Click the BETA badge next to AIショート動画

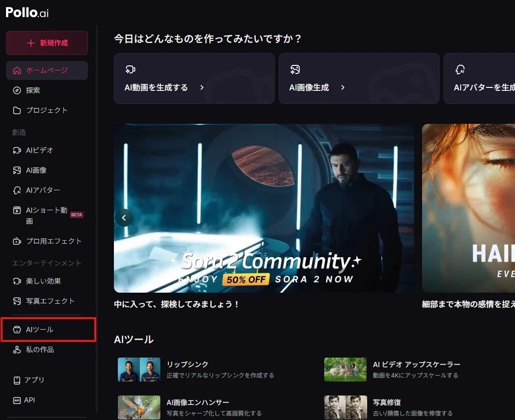[76, 215]
